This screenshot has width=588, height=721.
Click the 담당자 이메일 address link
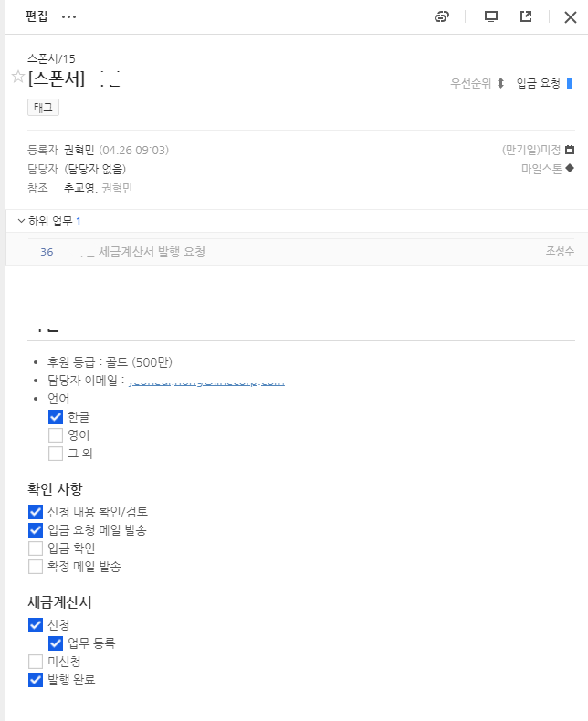[206, 381]
